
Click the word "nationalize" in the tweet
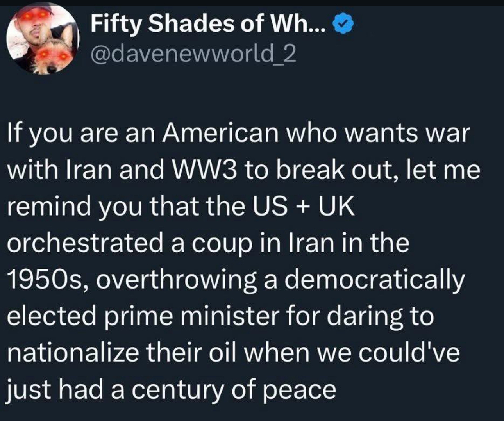coord(73,352)
